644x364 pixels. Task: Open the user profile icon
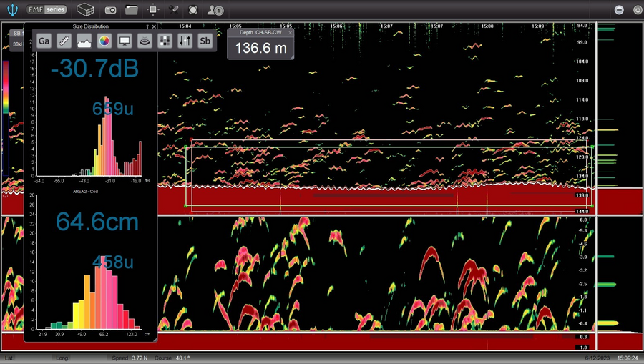click(215, 10)
